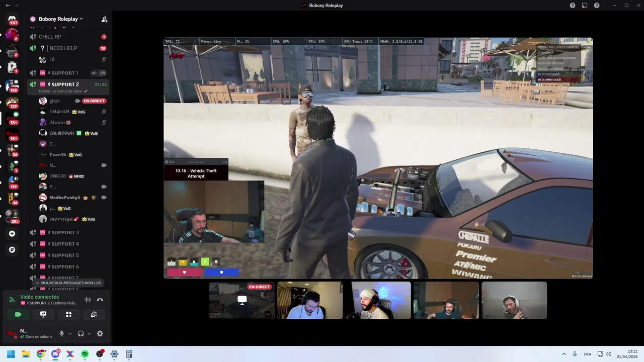
Task: Jump to 'Nouveaux messages non lus'
Action: (x=68, y=283)
